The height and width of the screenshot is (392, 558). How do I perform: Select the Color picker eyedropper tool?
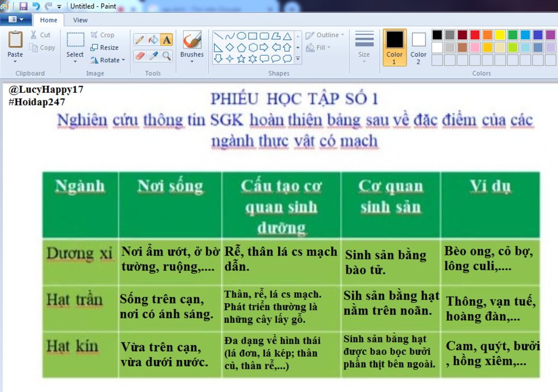coord(153,56)
